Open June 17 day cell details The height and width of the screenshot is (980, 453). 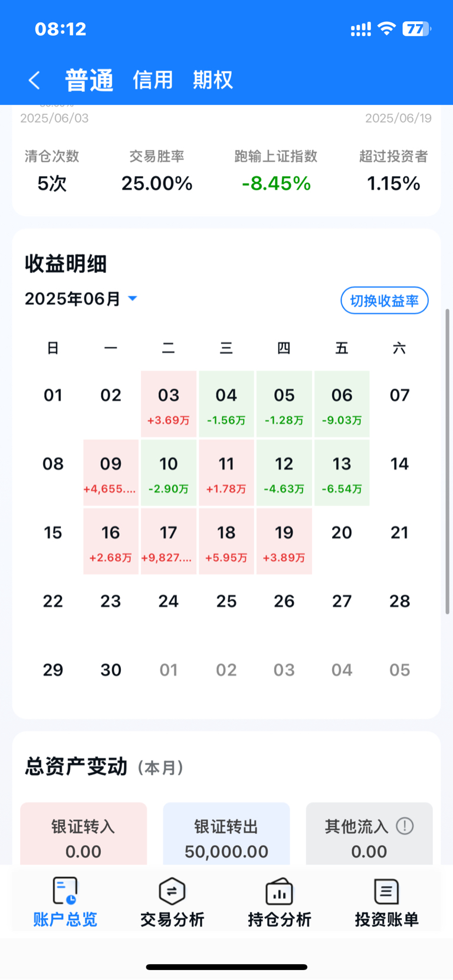tap(169, 541)
